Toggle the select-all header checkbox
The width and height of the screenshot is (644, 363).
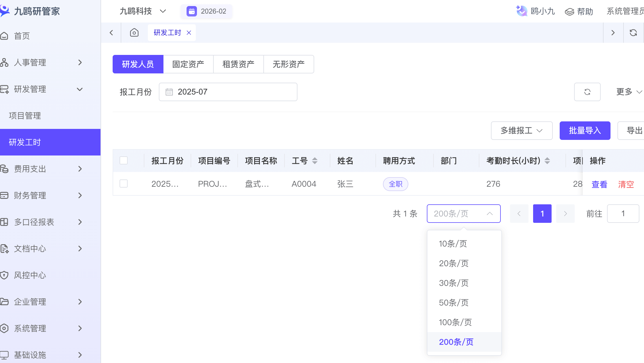(x=124, y=160)
